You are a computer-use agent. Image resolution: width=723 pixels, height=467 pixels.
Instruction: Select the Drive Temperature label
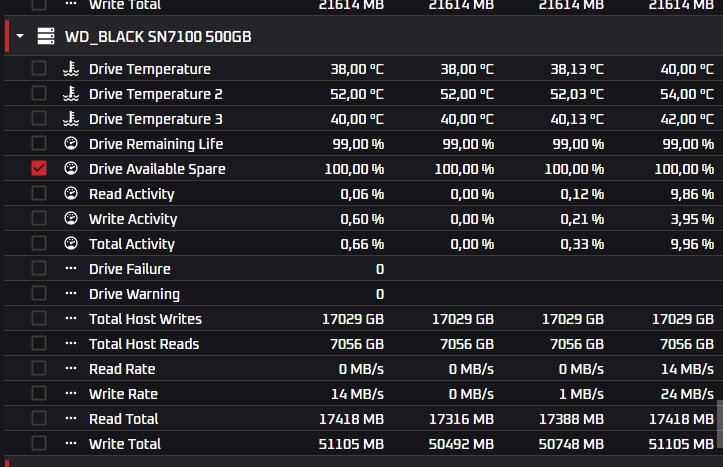coord(150,69)
